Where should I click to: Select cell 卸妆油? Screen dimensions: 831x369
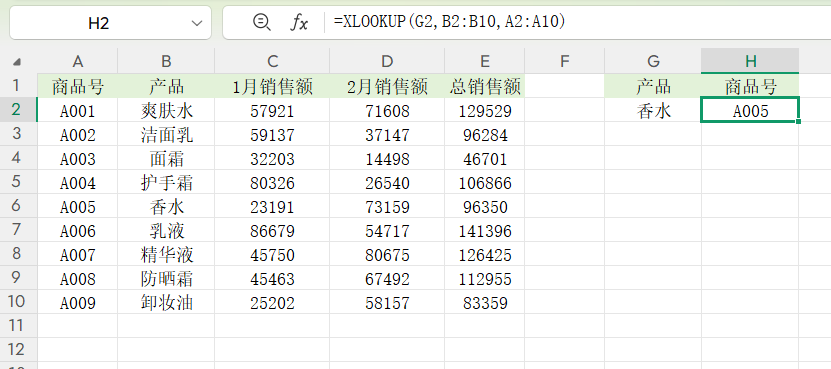click(x=166, y=302)
